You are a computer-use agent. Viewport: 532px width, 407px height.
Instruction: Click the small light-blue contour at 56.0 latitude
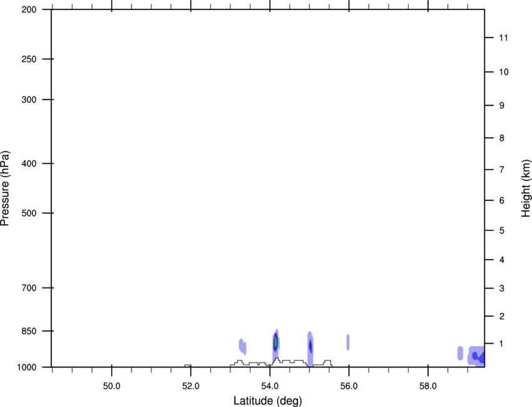coord(348,342)
